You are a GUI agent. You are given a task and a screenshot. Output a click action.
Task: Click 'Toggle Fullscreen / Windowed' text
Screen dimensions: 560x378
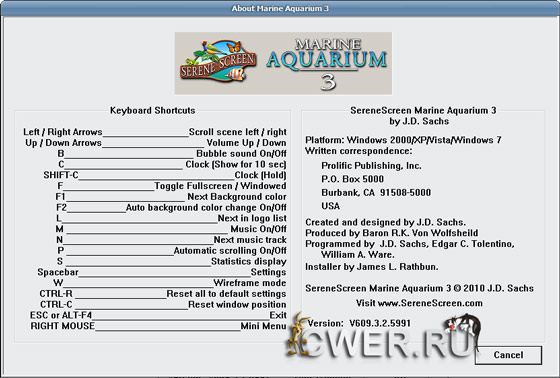point(220,186)
